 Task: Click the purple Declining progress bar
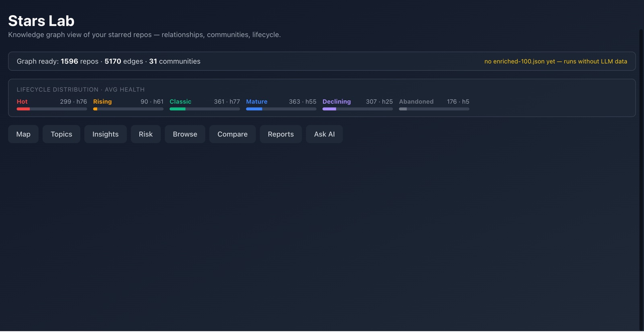click(357, 109)
